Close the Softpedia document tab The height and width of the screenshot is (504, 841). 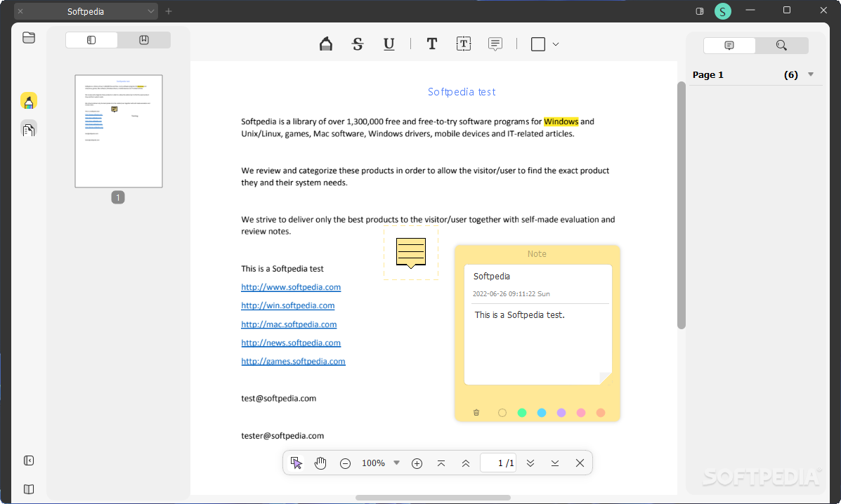coord(20,11)
